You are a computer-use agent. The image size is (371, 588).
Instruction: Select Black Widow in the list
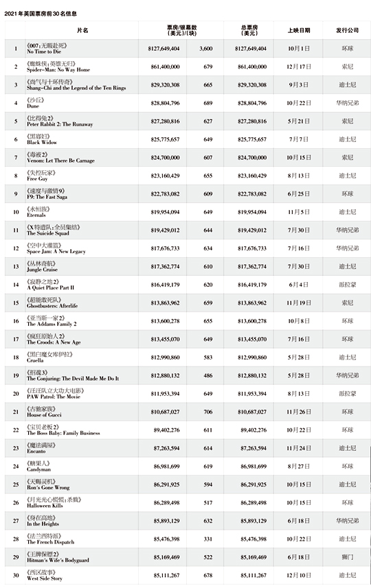[42, 143]
